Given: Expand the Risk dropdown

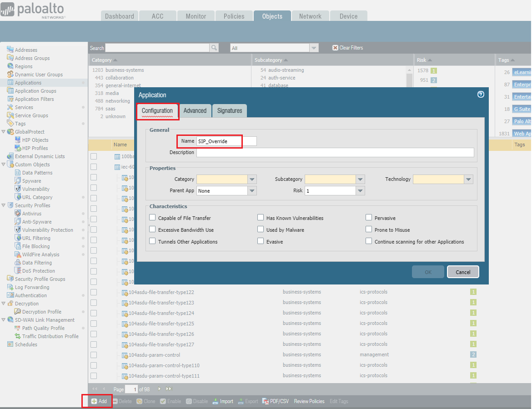Looking at the screenshot, I should tap(360, 191).
